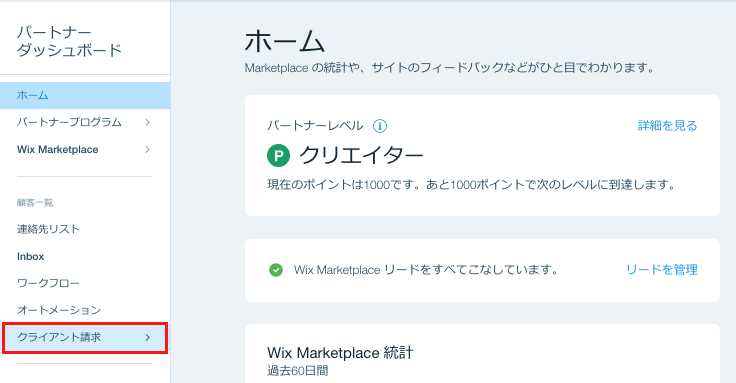Open ワークフロー in the sidebar

click(x=48, y=283)
